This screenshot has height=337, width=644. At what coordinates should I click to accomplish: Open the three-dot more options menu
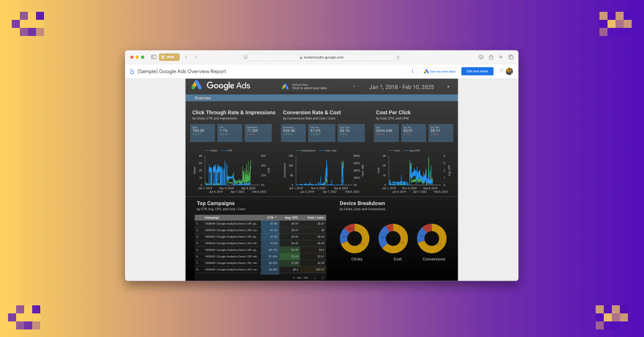(412, 71)
